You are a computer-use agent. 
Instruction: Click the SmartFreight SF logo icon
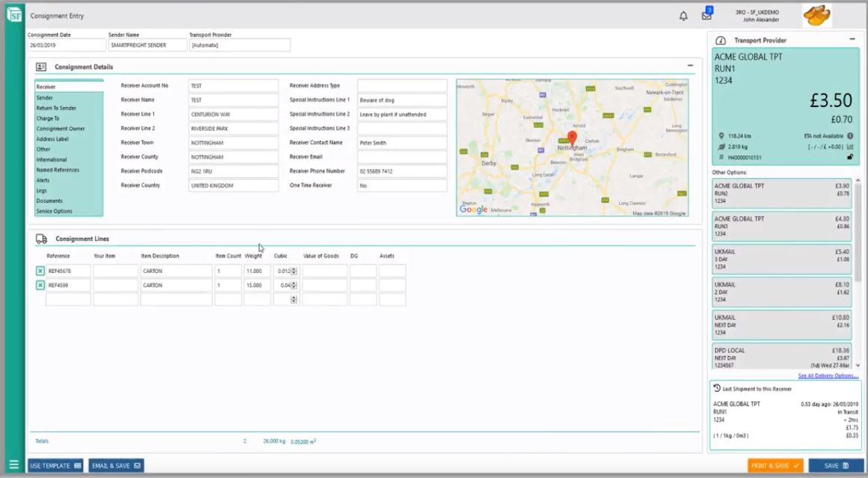pos(14,15)
